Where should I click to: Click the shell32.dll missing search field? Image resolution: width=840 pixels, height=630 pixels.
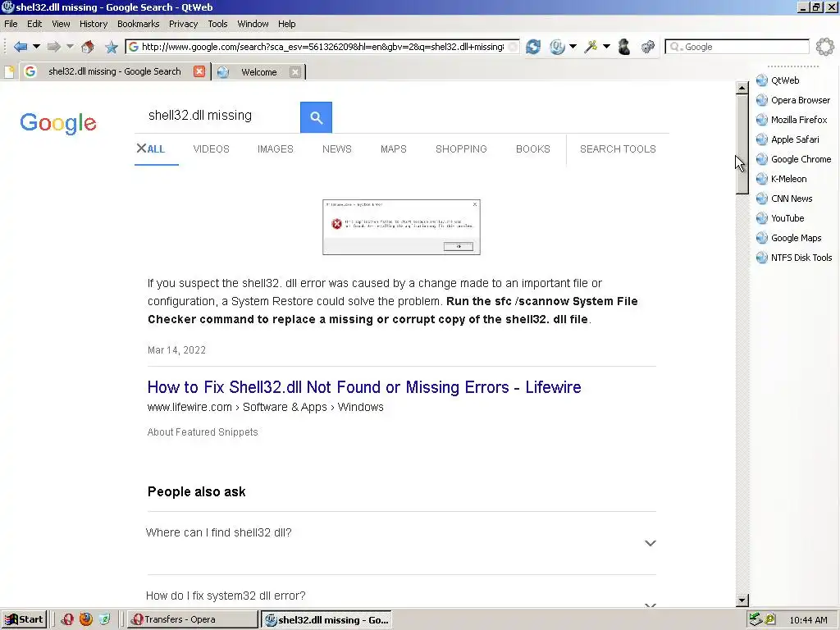[x=217, y=116]
